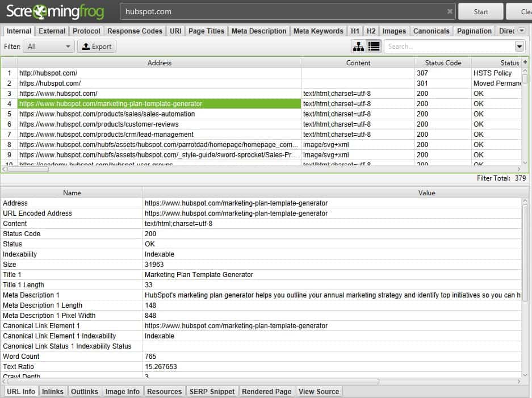Open the H1 tab
The image size is (532, 398).
355,31
